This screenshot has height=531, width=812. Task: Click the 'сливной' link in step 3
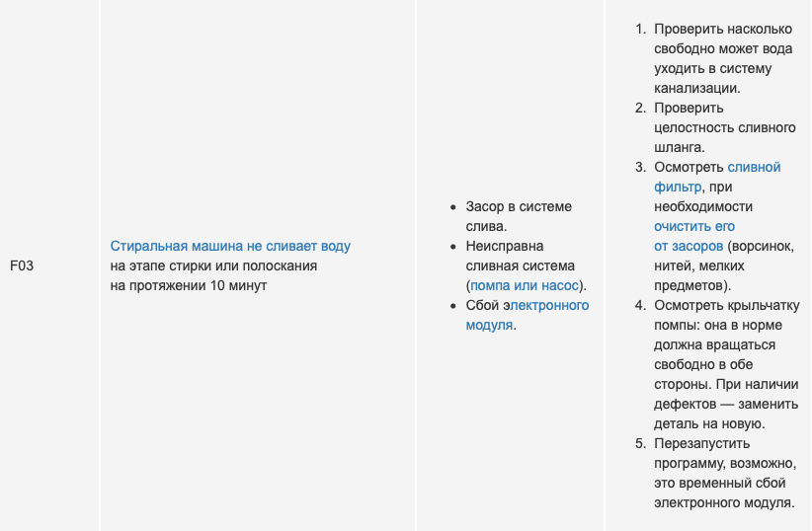coord(754,167)
